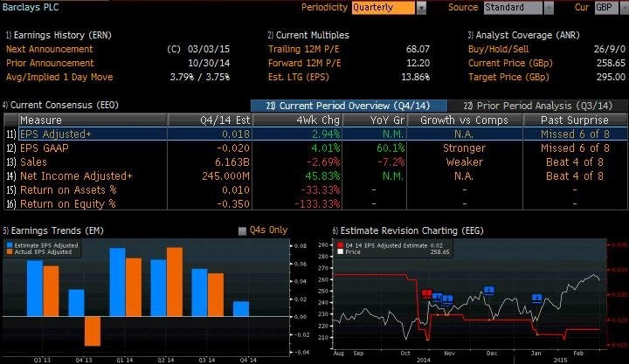Switch to Prior Period Analysis (Q3/14) tab
Screen dimensions: 629x364
point(538,106)
